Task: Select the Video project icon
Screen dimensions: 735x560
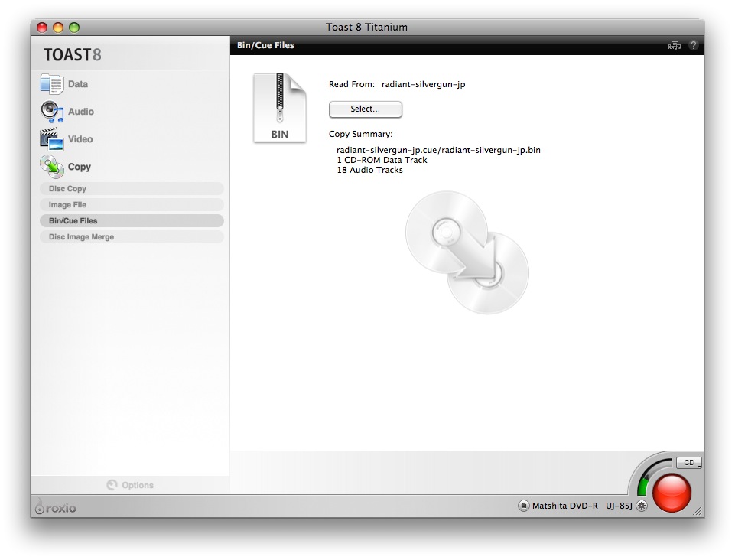Action: coord(51,138)
